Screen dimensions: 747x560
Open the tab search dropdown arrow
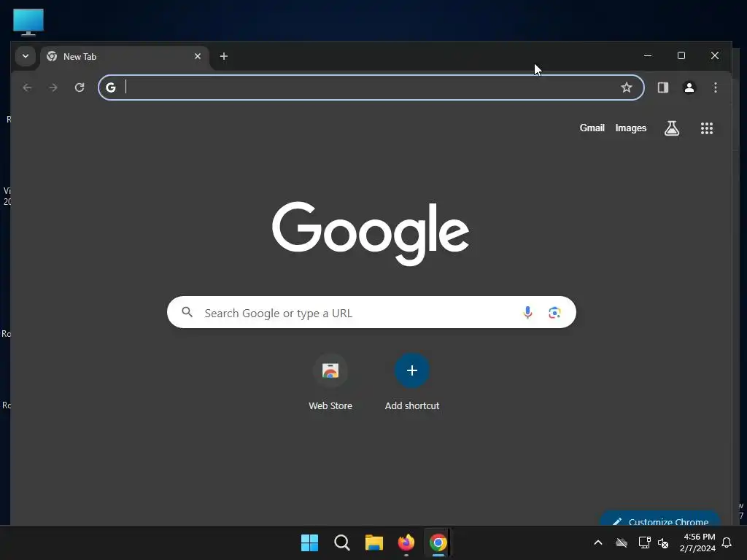coord(26,56)
